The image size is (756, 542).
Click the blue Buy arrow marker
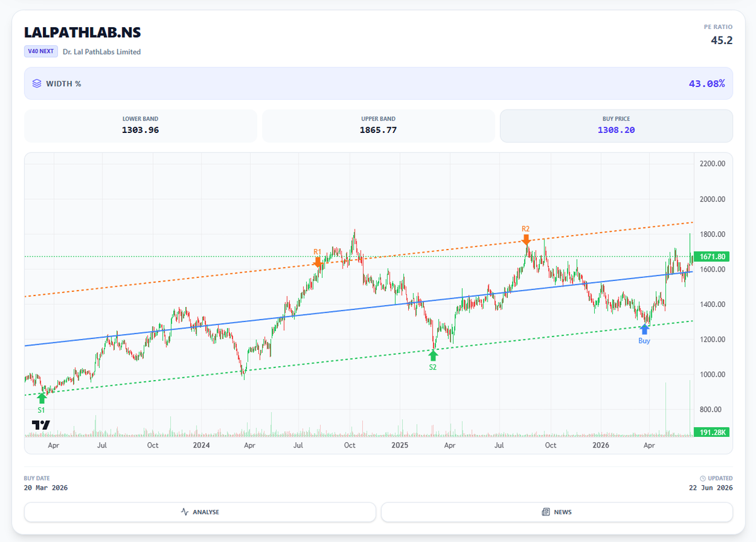(644, 329)
